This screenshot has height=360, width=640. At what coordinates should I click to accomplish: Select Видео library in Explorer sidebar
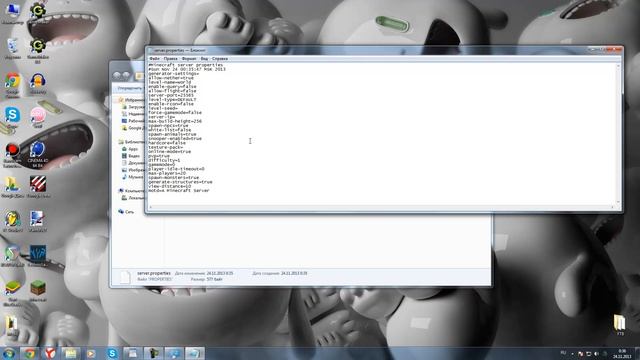coord(131,156)
